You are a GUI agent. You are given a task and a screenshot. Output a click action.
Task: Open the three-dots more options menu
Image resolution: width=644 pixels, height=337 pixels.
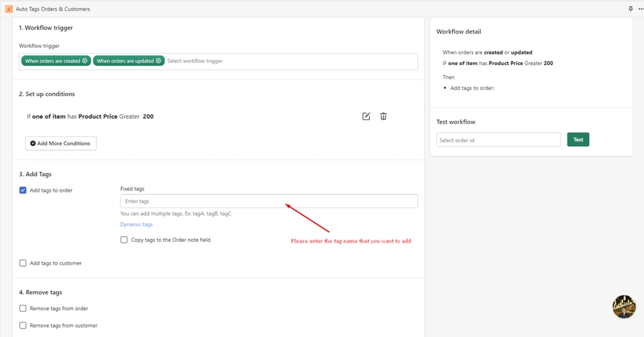[x=640, y=9]
